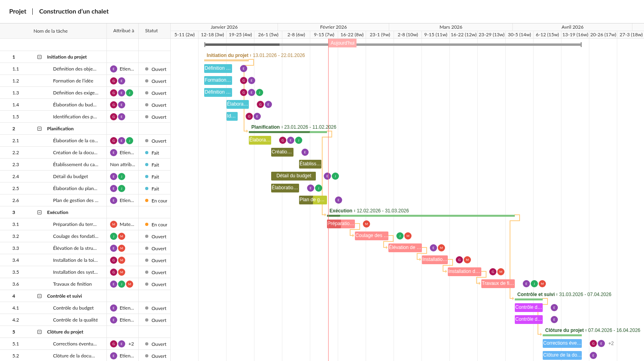Click the overall project progress bar
This screenshot has width=644, height=361.
tap(393, 45)
